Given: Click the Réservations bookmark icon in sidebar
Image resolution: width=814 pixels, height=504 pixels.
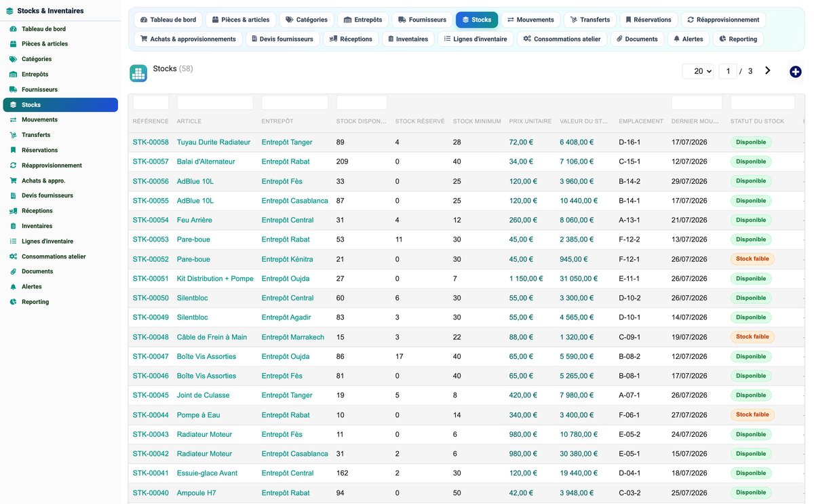Looking at the screenshot, I should pos(13,150).
